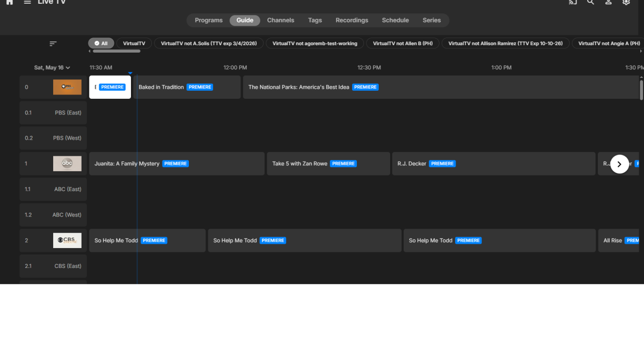The width and height of the screenshot is (644, 364).
Task: Open the guide sort/filter icon
Action: point(53,43)
